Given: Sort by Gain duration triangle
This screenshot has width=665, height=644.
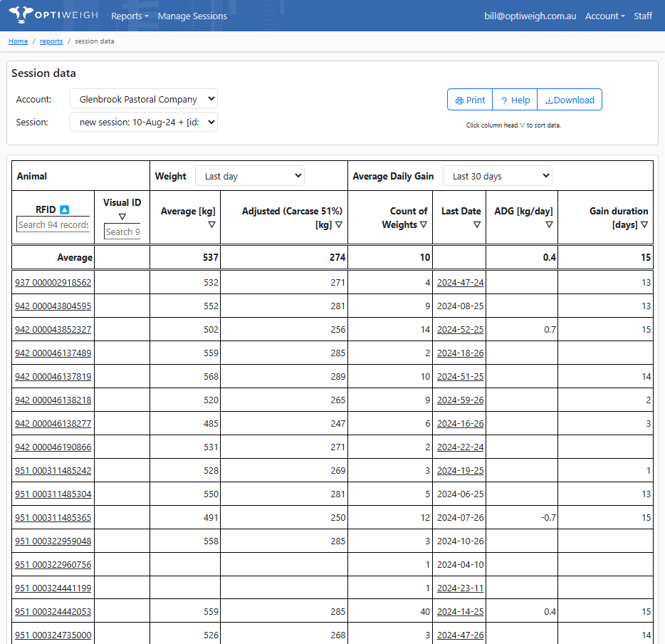Looking at the screenshot, I should pos(644,224).
